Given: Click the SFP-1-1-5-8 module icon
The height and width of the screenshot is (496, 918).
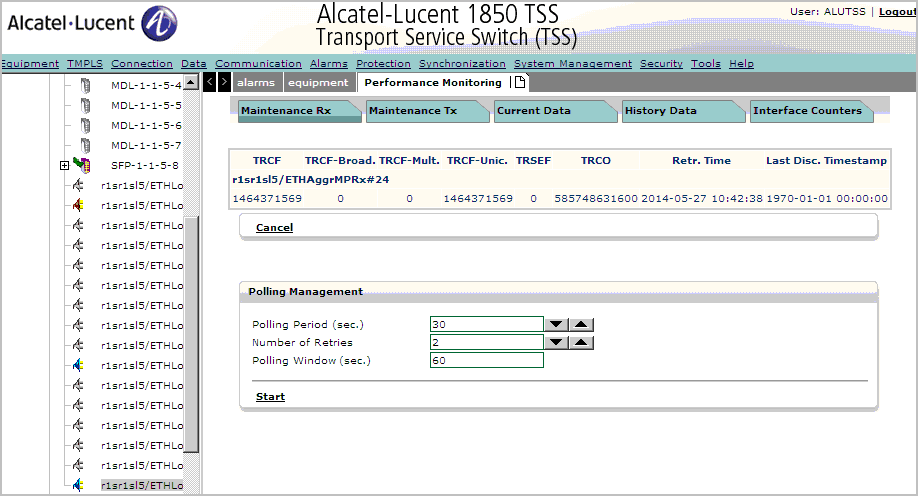Looking at the screenshot, I should [82, 165].
